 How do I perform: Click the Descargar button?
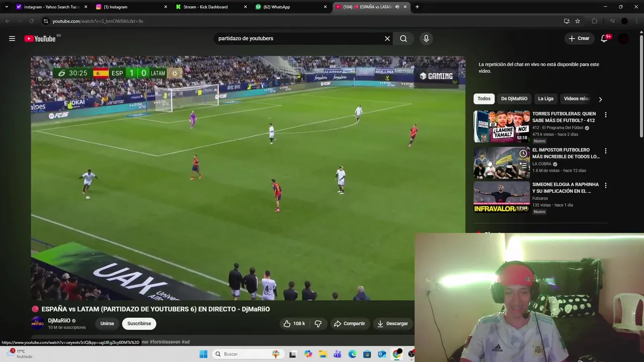(x=392, y=324)
